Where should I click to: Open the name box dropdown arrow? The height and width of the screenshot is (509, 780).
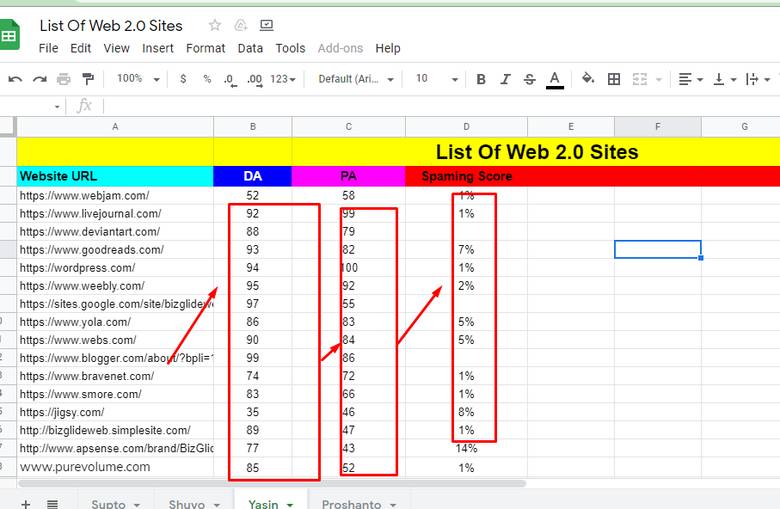tap(57, 107)
